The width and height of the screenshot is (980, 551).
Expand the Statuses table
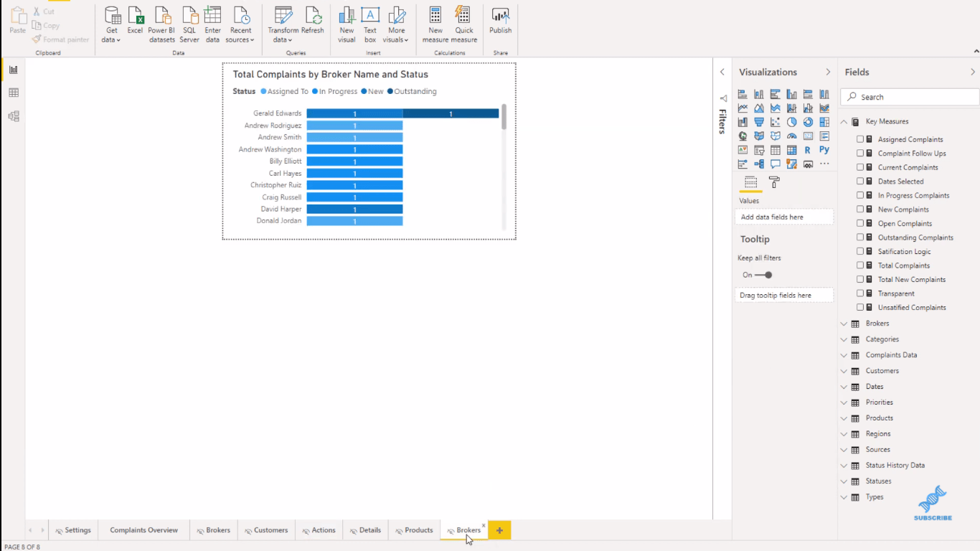(844, 481)
